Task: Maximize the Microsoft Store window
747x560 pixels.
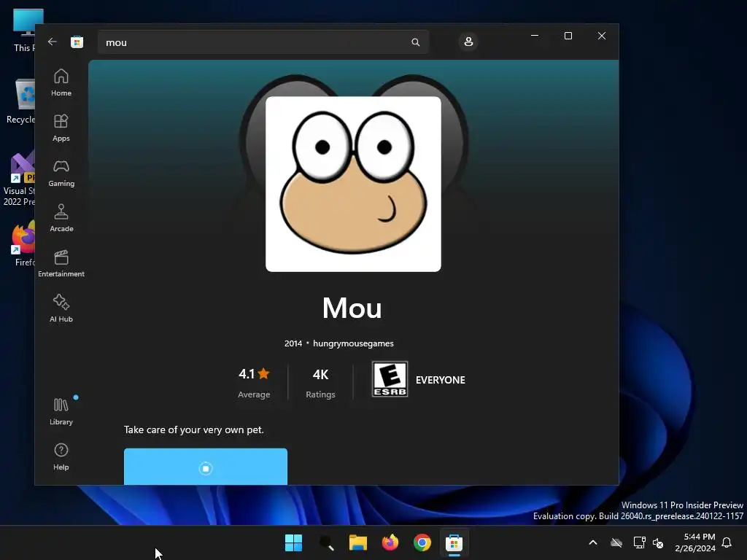Action: point(568,36)
